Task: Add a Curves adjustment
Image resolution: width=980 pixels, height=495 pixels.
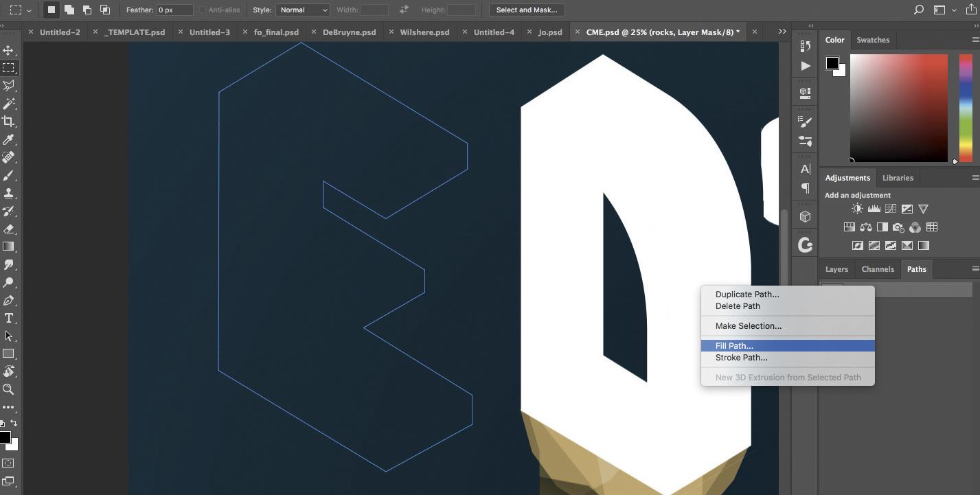Action: (891, 209)
